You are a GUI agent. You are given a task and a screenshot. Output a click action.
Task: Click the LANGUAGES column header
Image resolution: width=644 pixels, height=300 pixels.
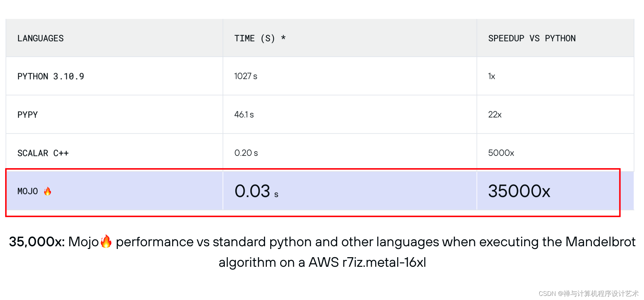coord(40,38)
